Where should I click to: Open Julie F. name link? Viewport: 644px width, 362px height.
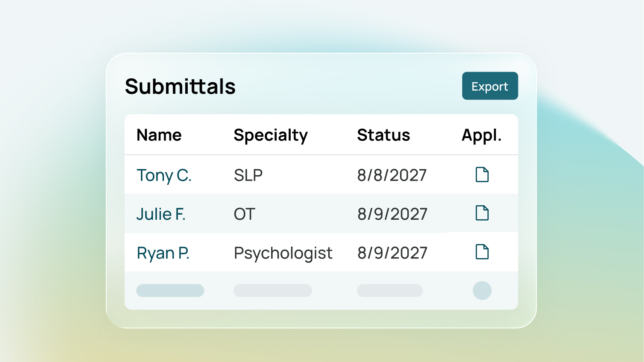pos(161,214)
